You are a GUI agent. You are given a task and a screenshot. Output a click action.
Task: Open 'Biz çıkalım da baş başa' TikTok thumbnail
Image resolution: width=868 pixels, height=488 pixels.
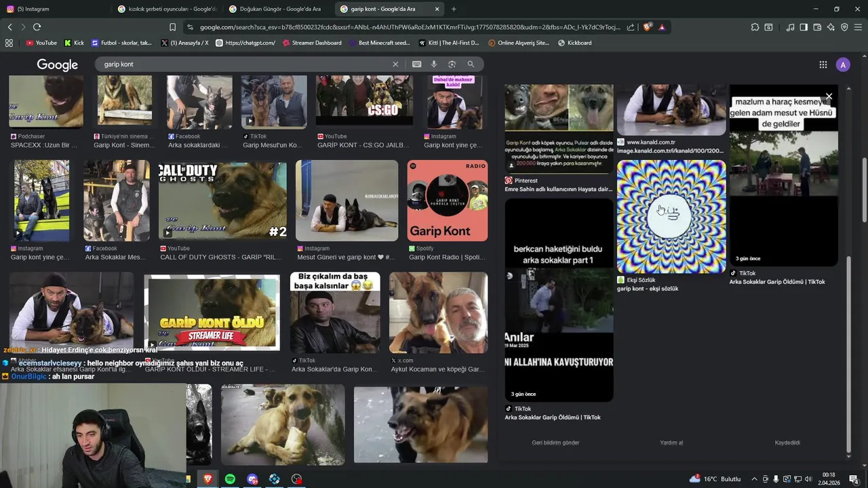point(335,312)
